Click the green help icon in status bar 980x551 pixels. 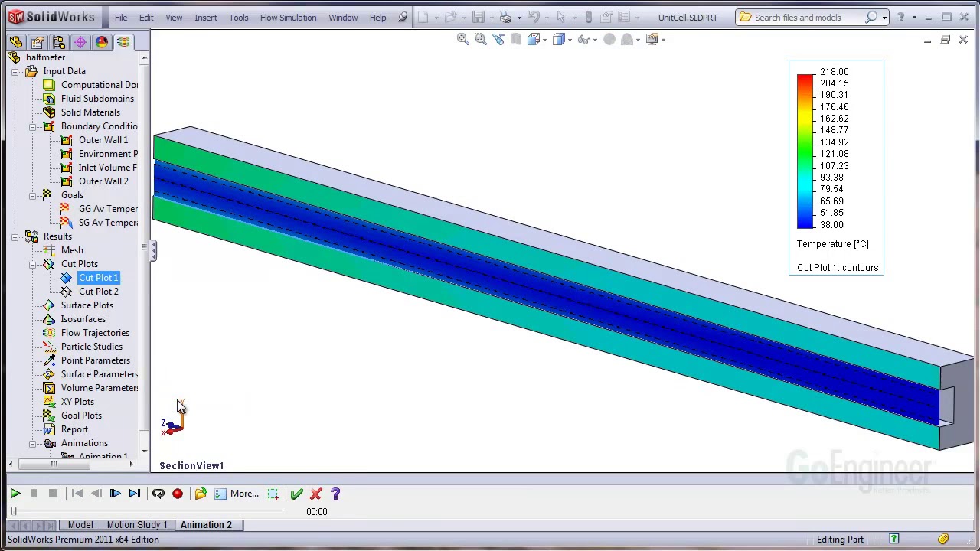pos(893,539)
